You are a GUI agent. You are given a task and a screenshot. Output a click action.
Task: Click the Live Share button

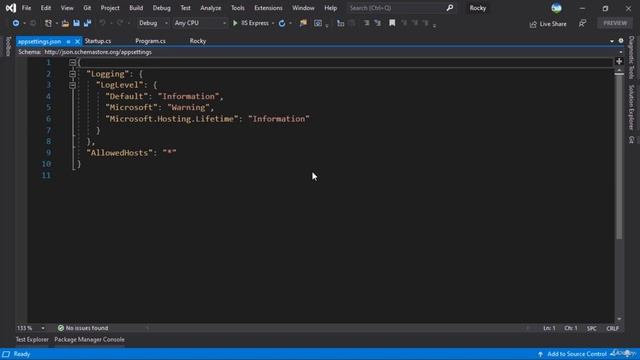pos(548,24)
